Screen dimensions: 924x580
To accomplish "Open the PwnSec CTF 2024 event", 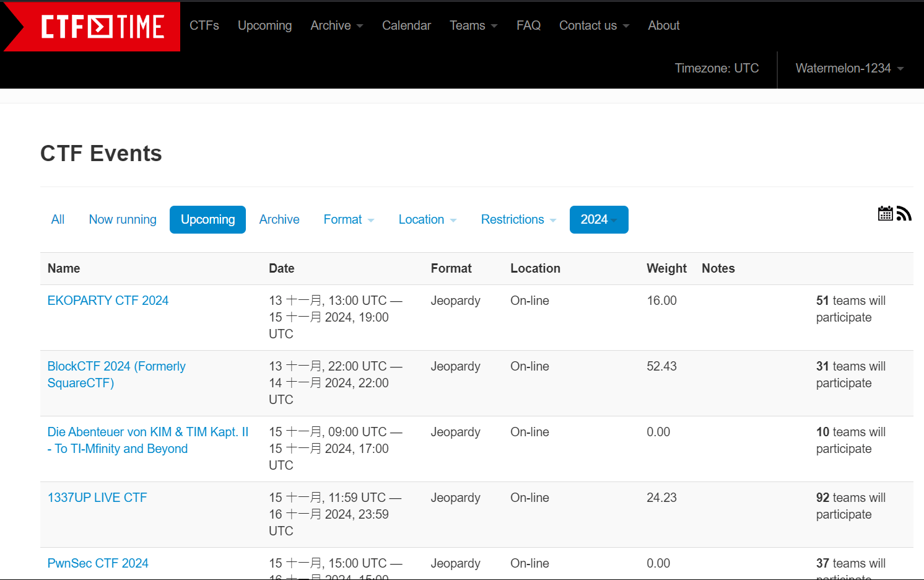I will pos(98,563).
